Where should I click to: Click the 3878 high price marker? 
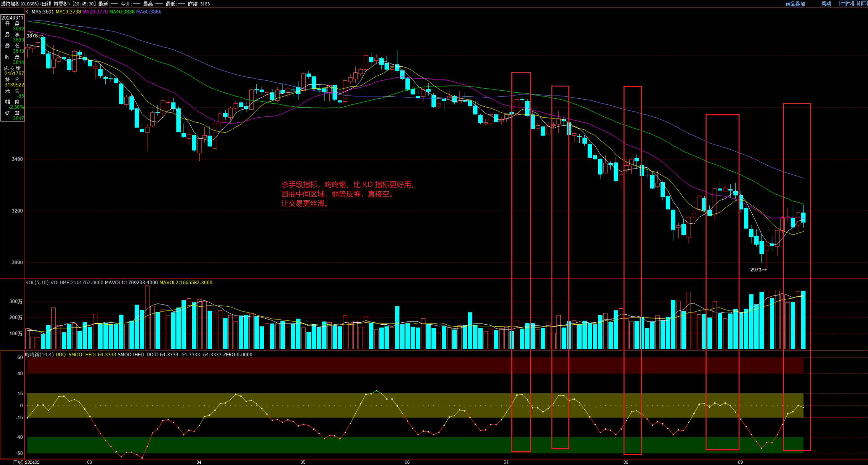click(32, 36)
